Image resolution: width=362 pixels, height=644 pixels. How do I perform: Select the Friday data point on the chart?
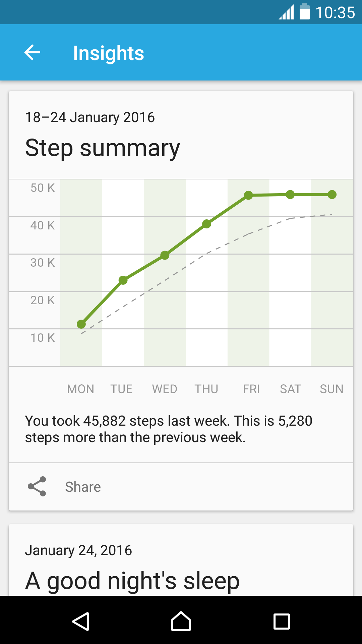point(248,195)
